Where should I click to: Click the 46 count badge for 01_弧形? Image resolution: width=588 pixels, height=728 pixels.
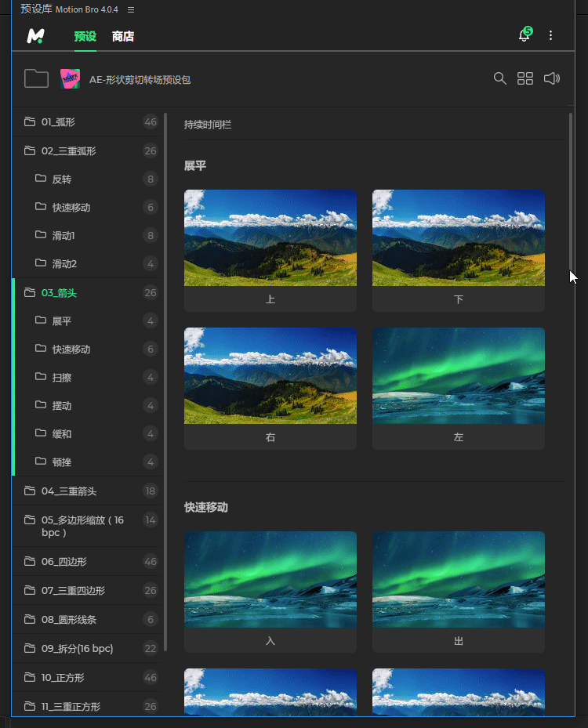151,122
